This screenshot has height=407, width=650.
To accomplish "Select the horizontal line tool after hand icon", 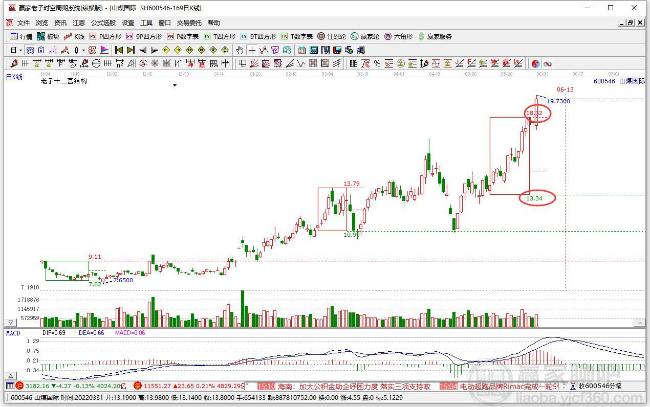I will tap(252, 50).
